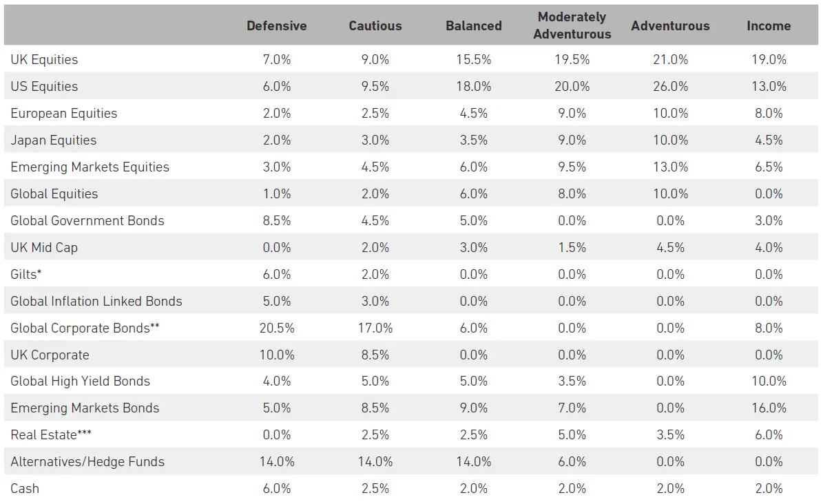Click the Balanced column header
Image resolution: width=823 pixels, height=504 pixels.
(473, 26)
